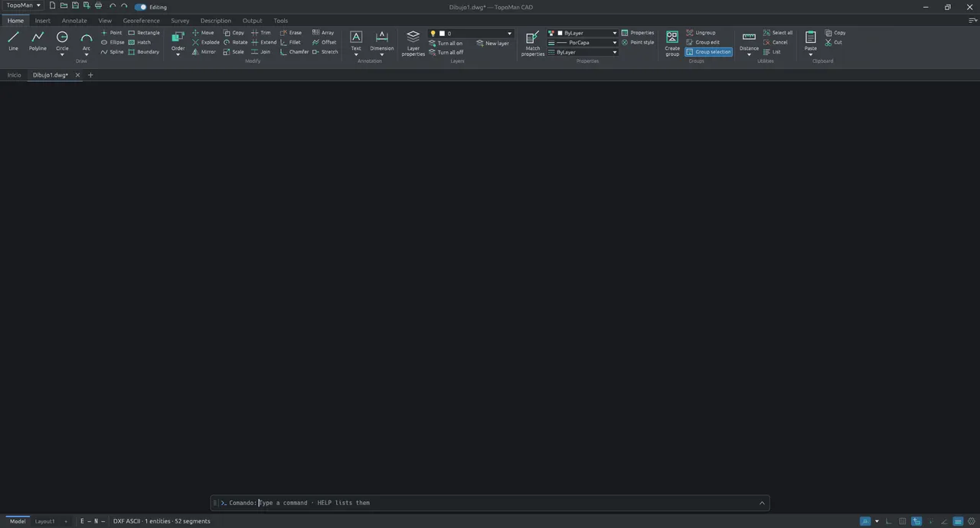Open the Georeference tab
The width and height of the screenshot is (980, 528).
click(141, 21)
